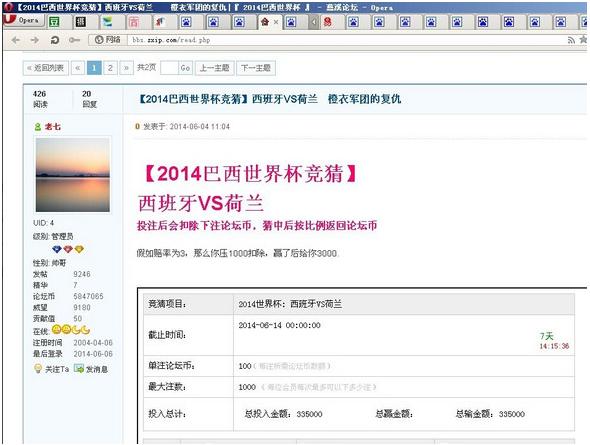Screen dimensions: 590x445
Task: Click the prestige value 9180
Action: coord(82,308)
